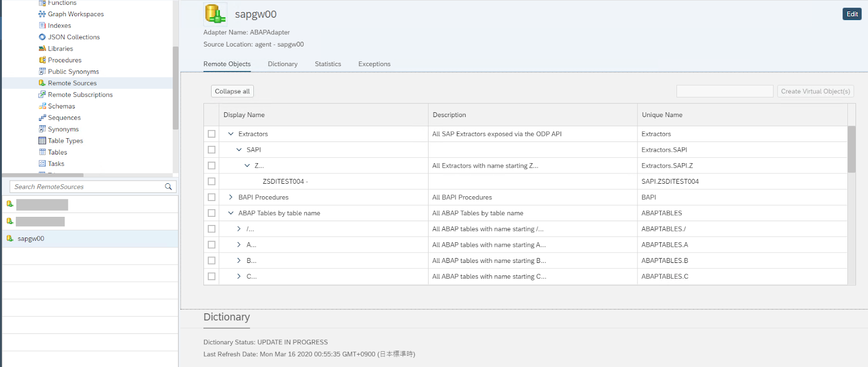Tick ABAP Tables by table name checkbox
The width and height of the screenshot is (868, 367).
[x=212, y=213]
